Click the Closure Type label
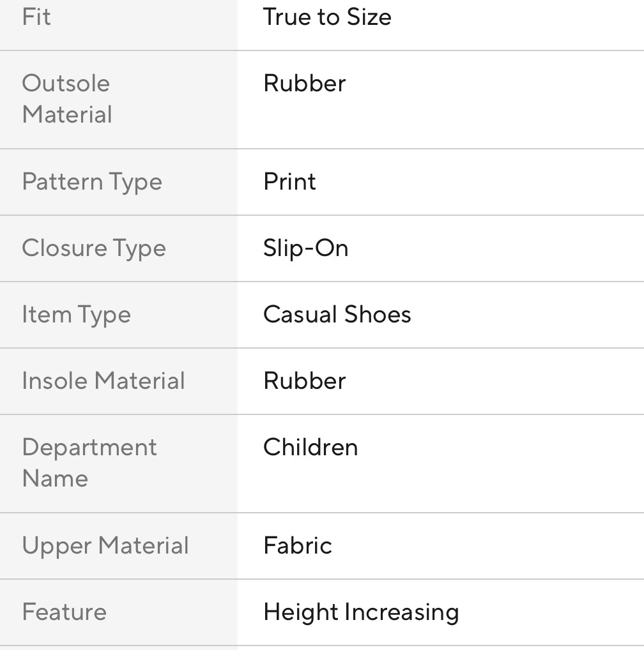Image resolution: width=644 pixels, height=650 pixels. coord(94,248)
